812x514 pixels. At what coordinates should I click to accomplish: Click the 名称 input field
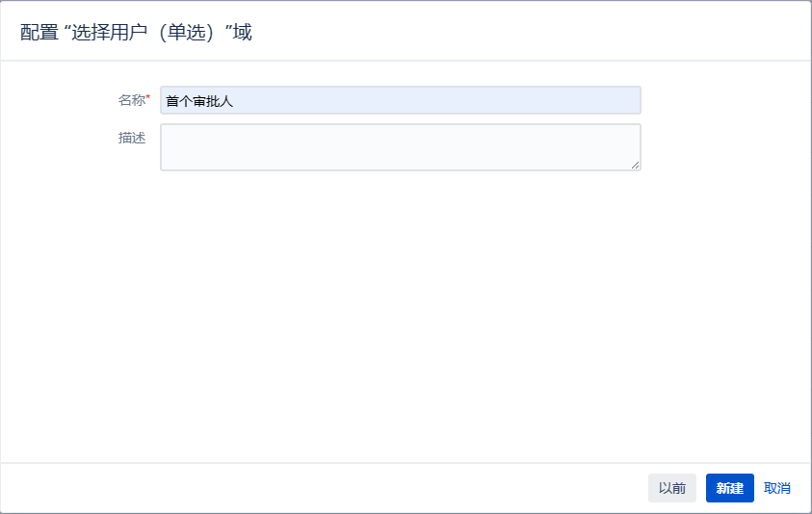pyautogui.click(x=401, y=100)
